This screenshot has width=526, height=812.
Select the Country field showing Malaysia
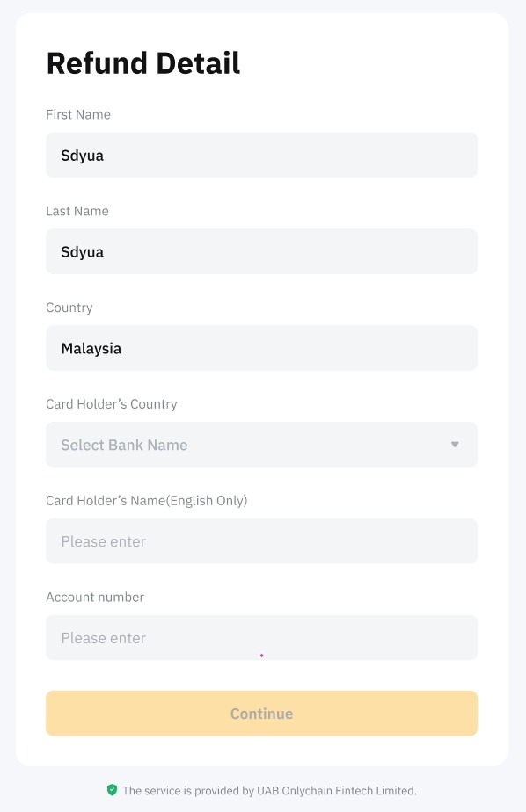(x=262, y=348)
